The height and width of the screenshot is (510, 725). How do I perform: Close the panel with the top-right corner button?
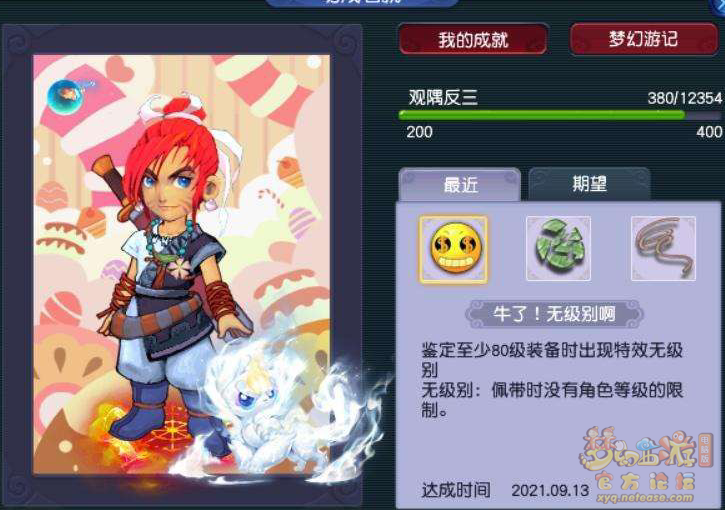coord(718,6)
